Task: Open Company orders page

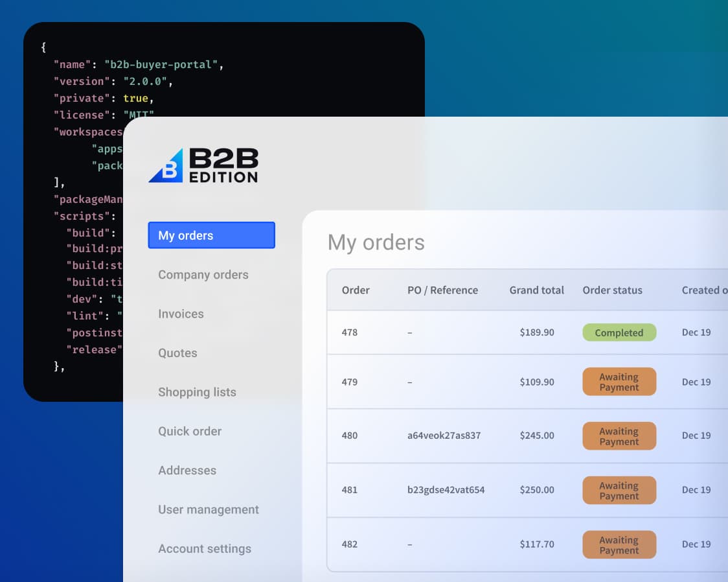Action: (x=203, y=275)
